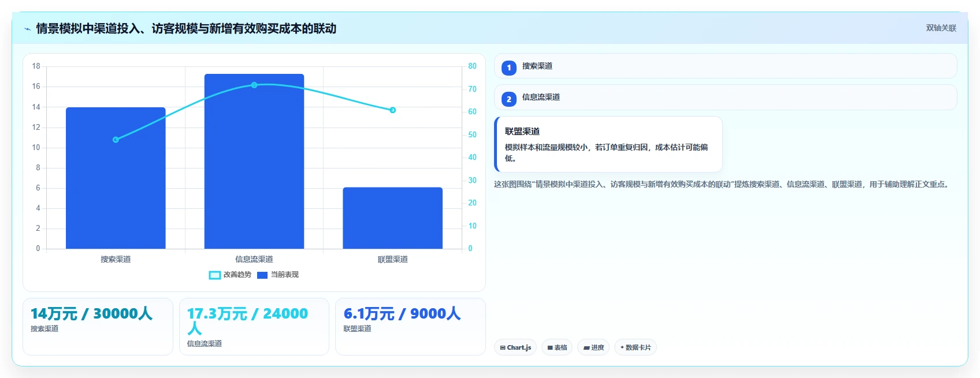Viewport: 980px width, 378px height.
Task: Click the 联盟渠道 x-axis label
Action: (392, 259)
